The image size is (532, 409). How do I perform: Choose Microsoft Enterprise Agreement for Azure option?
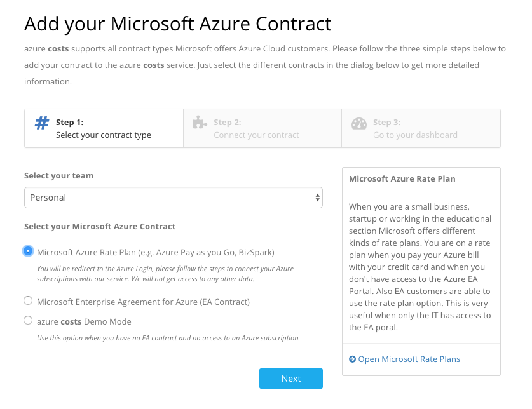point(28,300)
